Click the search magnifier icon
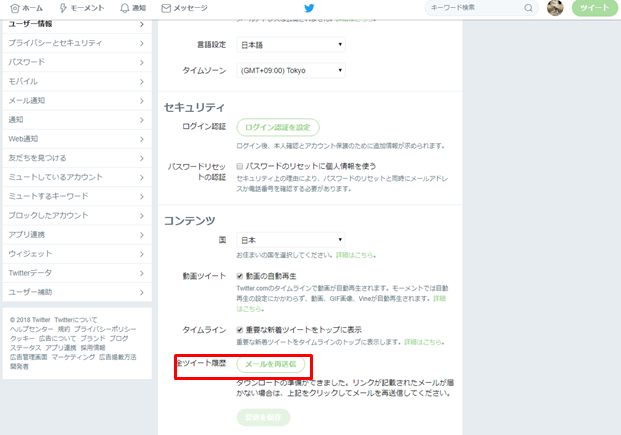The width and height of the screenshot is (621, 435). 528,8
